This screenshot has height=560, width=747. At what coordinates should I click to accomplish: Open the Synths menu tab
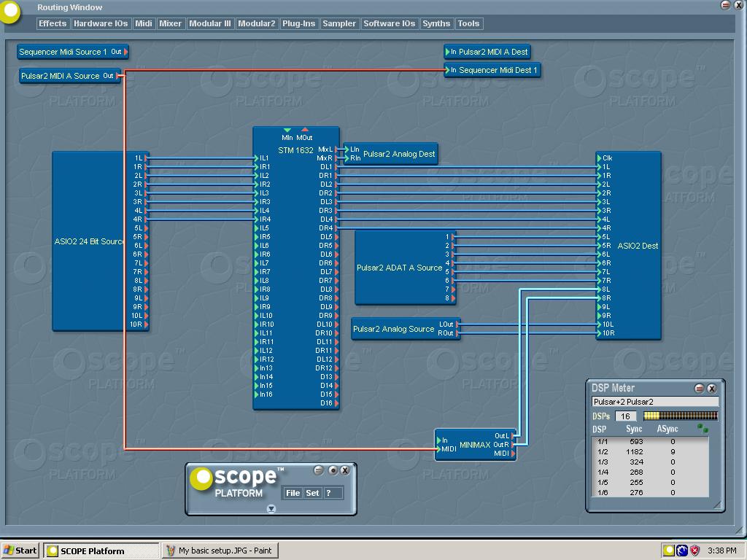pos(436,23)
